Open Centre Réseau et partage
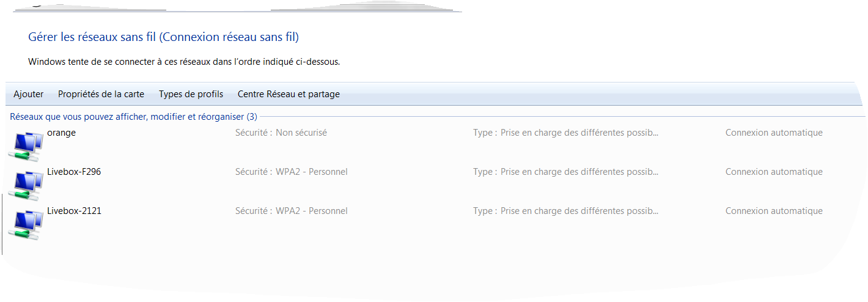This screenshot has height=302, width=868. pos(289,94)
